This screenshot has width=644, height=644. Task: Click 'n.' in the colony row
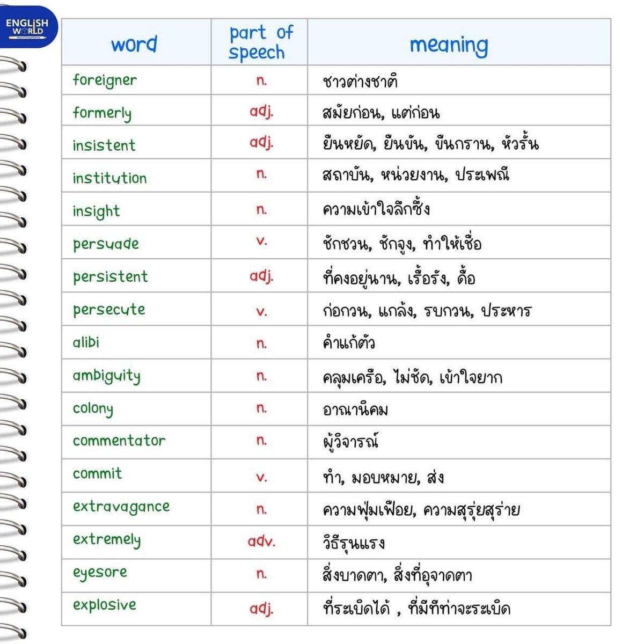point(261,408)
